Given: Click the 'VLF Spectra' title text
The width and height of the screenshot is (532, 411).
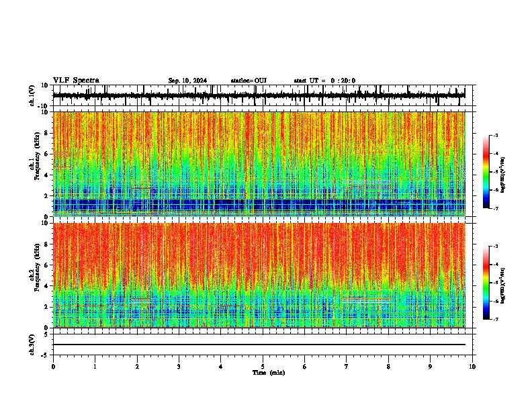Looking at the screenshot, I should [x=76, y=81].
